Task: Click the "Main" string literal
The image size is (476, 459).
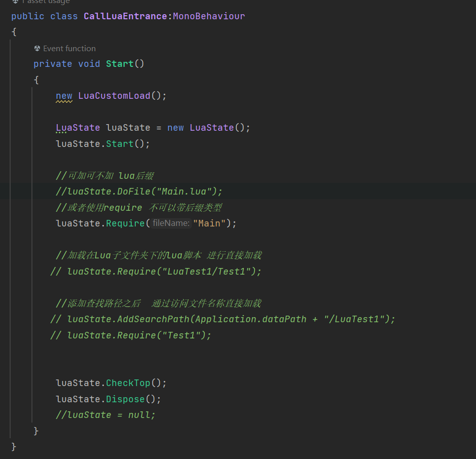Action: (x=209, y=223)
